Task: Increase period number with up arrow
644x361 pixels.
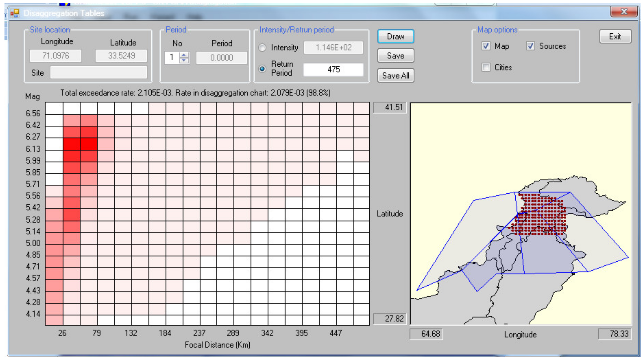Action: pos(184,55)
